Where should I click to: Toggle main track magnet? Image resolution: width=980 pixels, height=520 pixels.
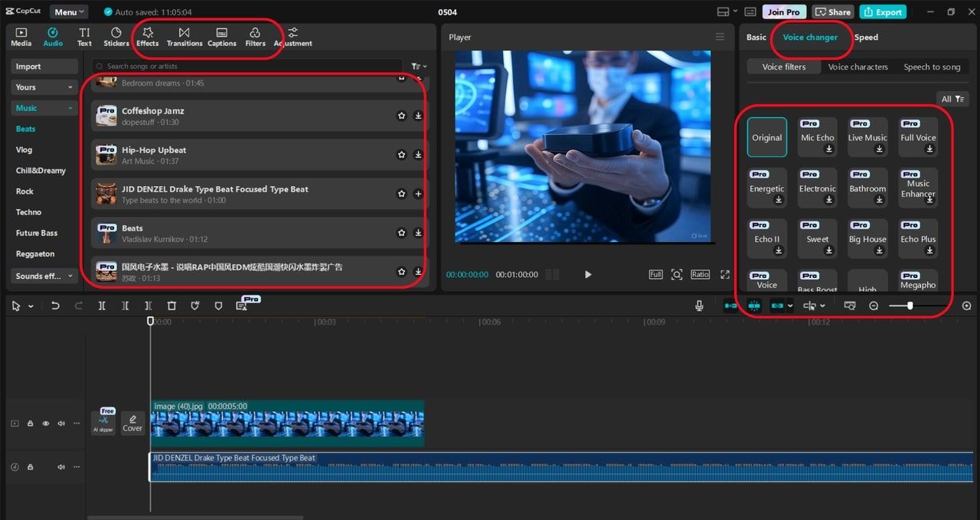(x=731, y=306)
